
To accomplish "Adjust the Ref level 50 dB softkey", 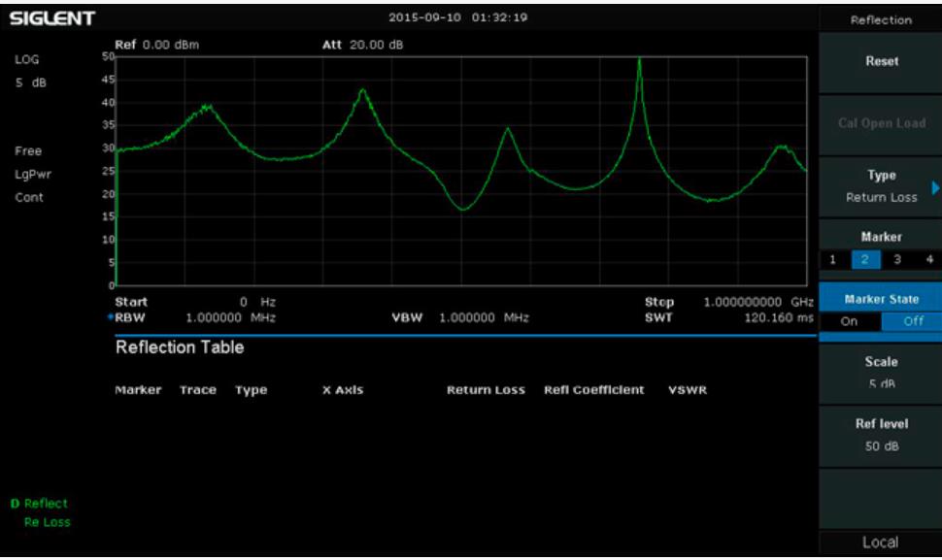I will point(881,436).
